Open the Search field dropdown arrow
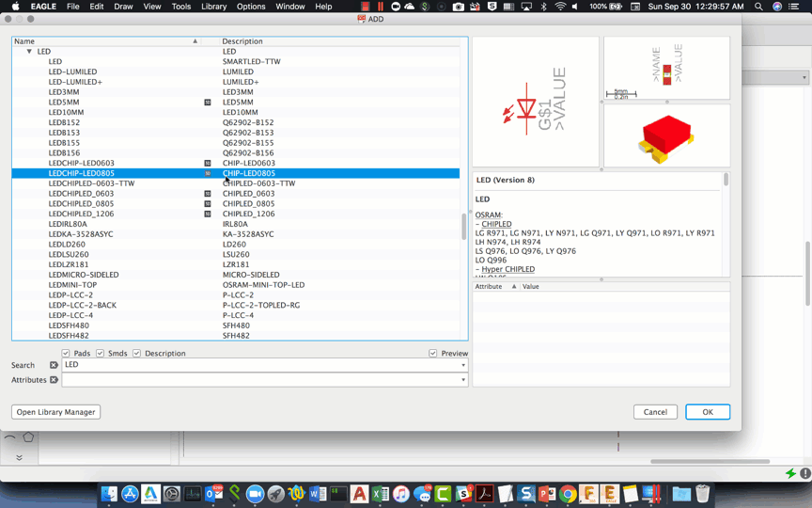Viewport: 812px width, 508px height. pyautogui.click(x=462, y=365)
